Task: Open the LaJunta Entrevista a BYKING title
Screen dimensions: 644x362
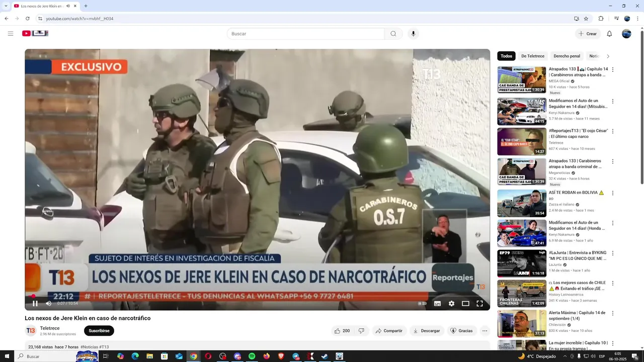Action: pos(578,255)
